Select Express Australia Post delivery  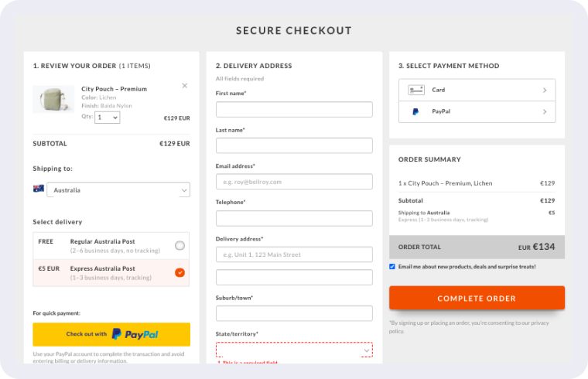coord(179,272)
